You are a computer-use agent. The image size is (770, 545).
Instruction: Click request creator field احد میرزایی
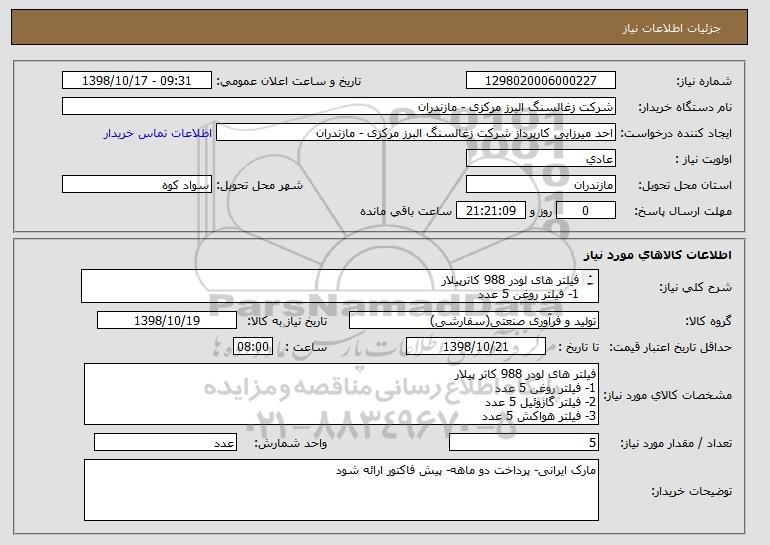pyautogui.click(x=416, y=133)
